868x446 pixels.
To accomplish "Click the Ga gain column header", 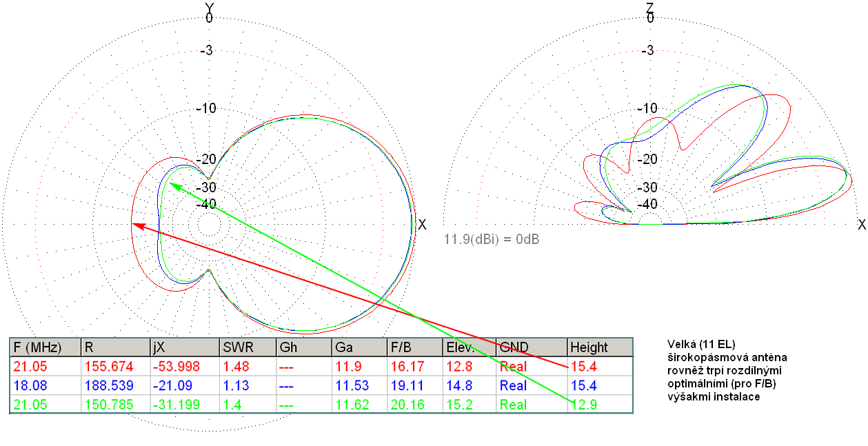I will click(x=343, y=347).
